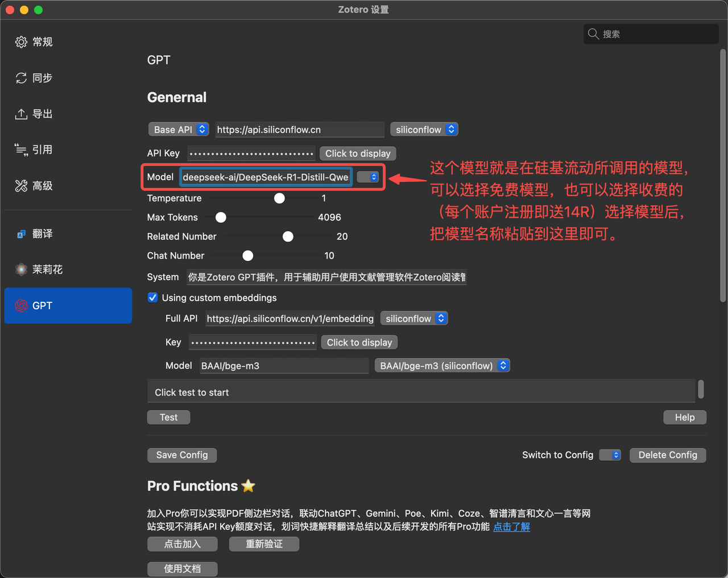Adjust the Related Number slider
This screenshot has height=578, width=728.
click(x=288, y=236)
